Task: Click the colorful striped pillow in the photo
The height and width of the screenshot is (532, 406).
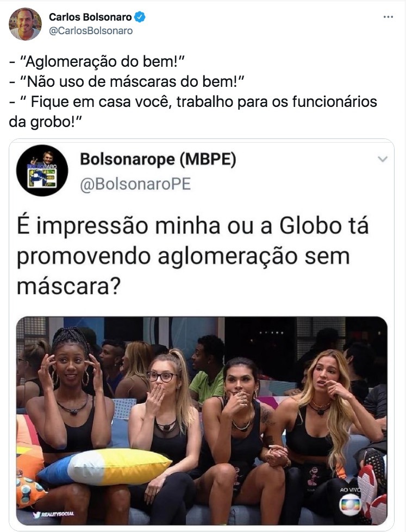Action: coord(104,466)
